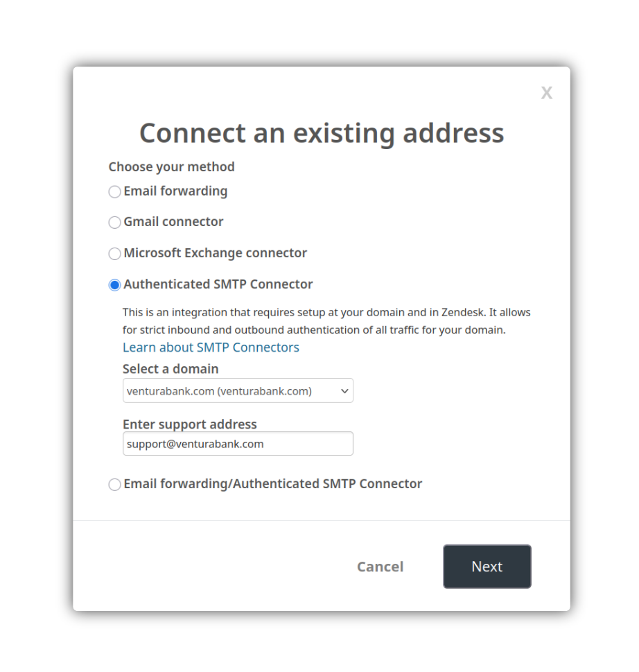Click the selected Authenticated SMTP Connector radio
This screenshot has height=672, width=639.
pyautogui.click(x=115, y=285)
